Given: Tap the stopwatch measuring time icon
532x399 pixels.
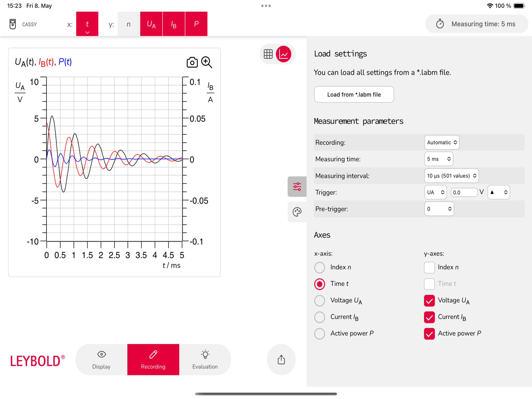Looking at the screenshot, I should click(x=440, y=24).
